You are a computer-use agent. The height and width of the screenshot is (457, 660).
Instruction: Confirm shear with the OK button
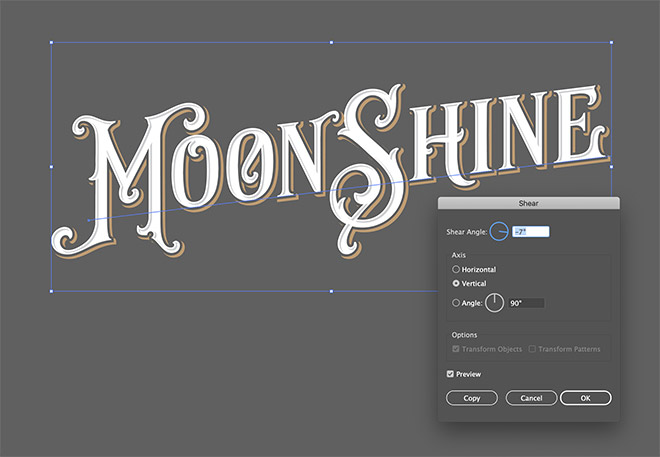(586, 398)
